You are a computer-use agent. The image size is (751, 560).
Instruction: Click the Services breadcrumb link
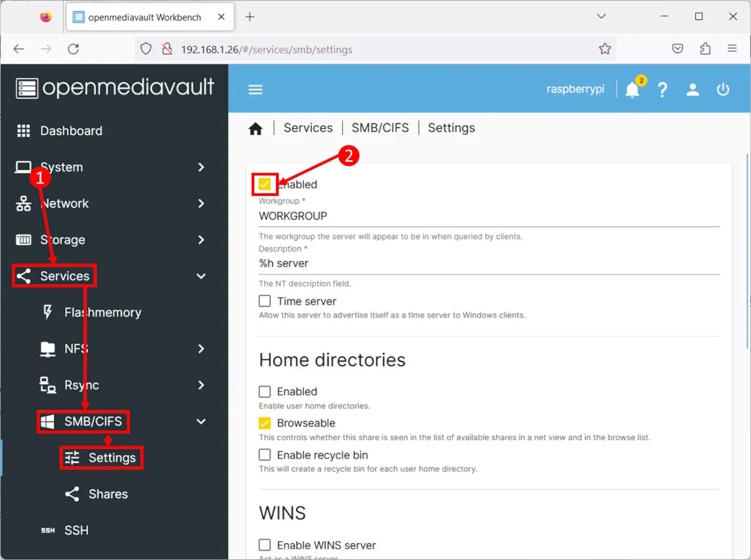click(308, 128)
